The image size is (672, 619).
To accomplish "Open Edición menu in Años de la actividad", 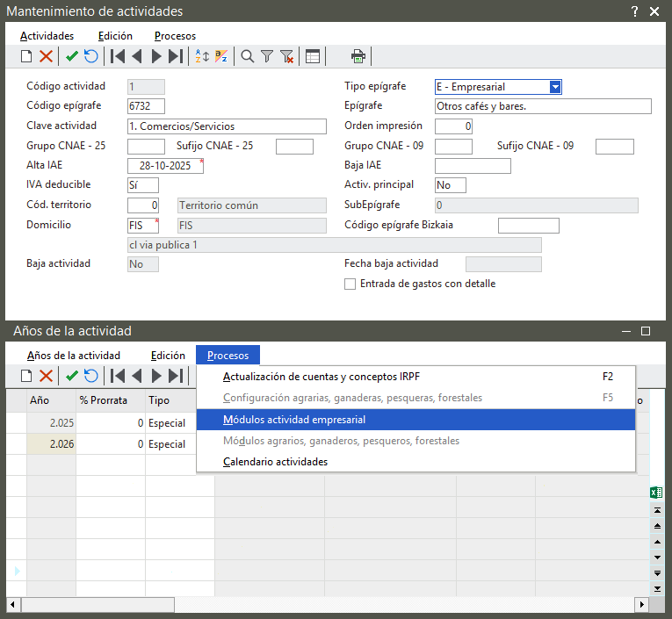I will (x=168, y=356).
